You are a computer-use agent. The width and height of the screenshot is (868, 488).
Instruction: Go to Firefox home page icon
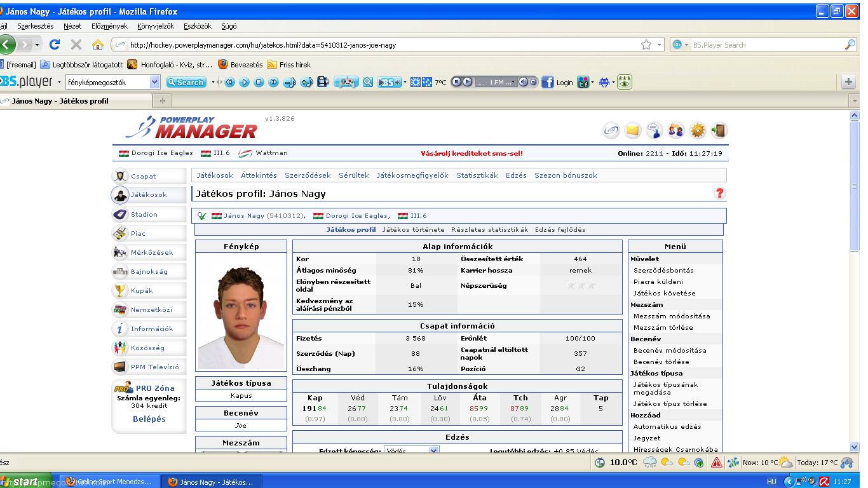[97, 44]
